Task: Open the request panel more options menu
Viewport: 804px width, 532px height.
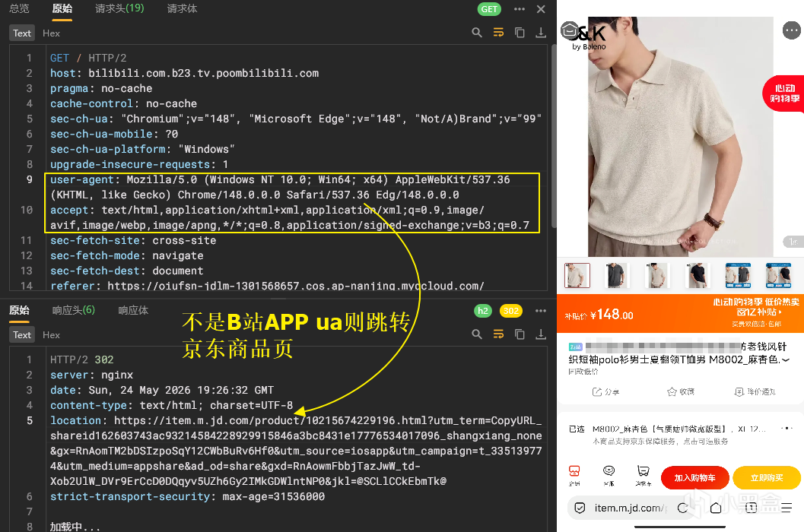Action: coord(520,9)
